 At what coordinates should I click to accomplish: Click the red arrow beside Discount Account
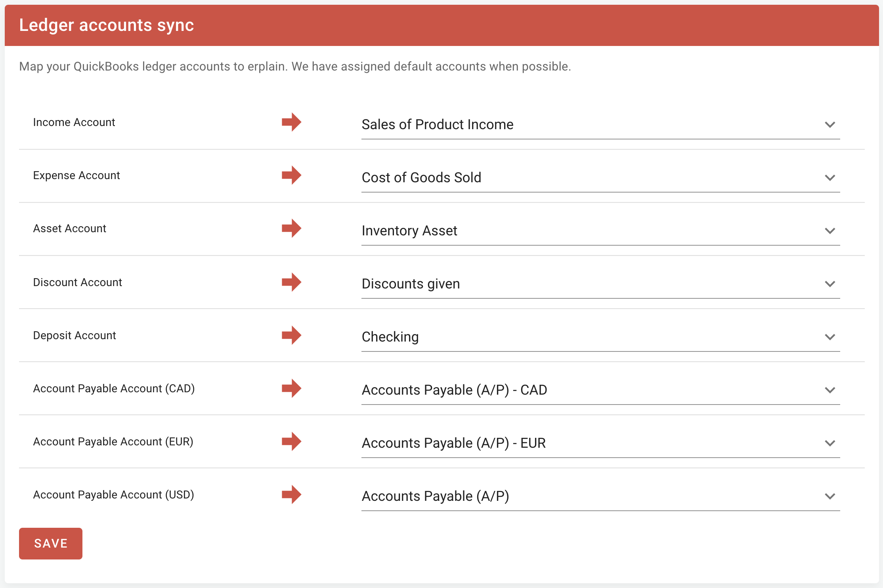(291, 282)
